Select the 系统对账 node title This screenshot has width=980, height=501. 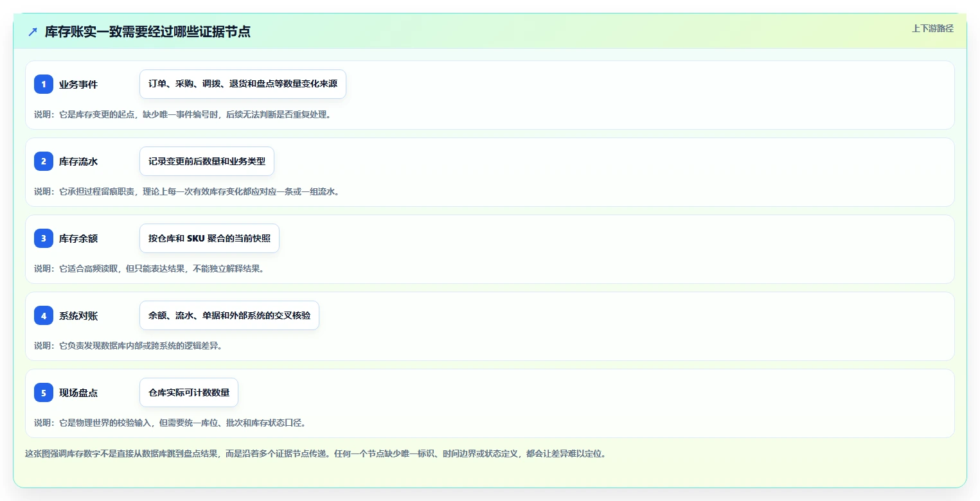78,315
